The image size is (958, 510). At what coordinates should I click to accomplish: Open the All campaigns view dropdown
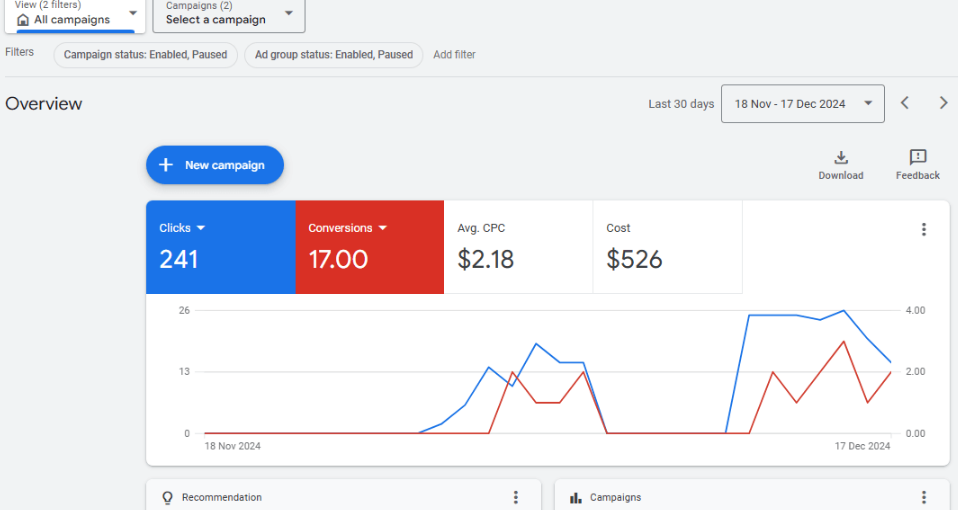tap(75, 15)
